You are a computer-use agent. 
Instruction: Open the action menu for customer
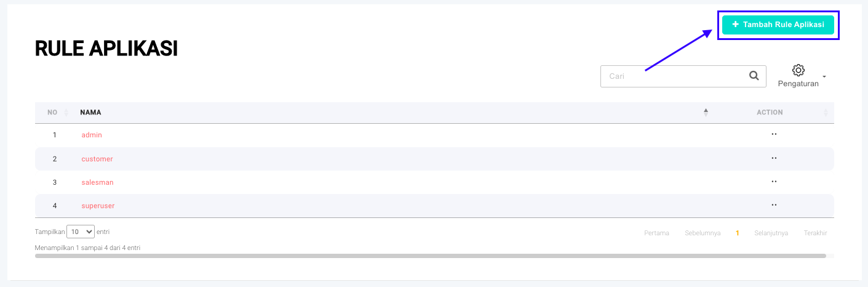774,158
